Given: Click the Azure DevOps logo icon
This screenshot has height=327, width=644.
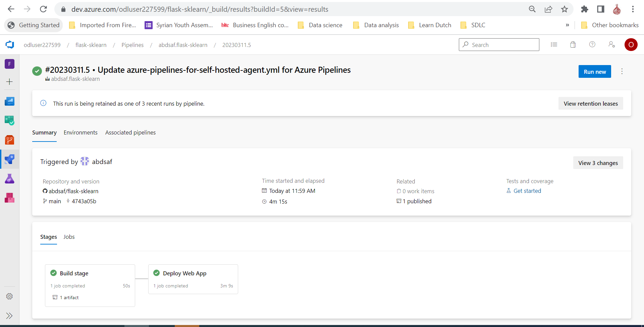Looking at the screenshot, I should (10, 45).
